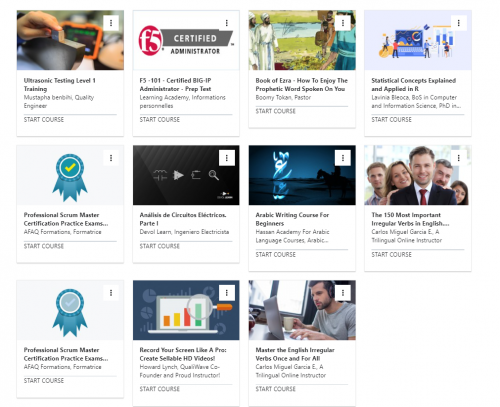Open the three-dot menu on 150 Most Important Irregular Verbs card

[x=459, y=158]
